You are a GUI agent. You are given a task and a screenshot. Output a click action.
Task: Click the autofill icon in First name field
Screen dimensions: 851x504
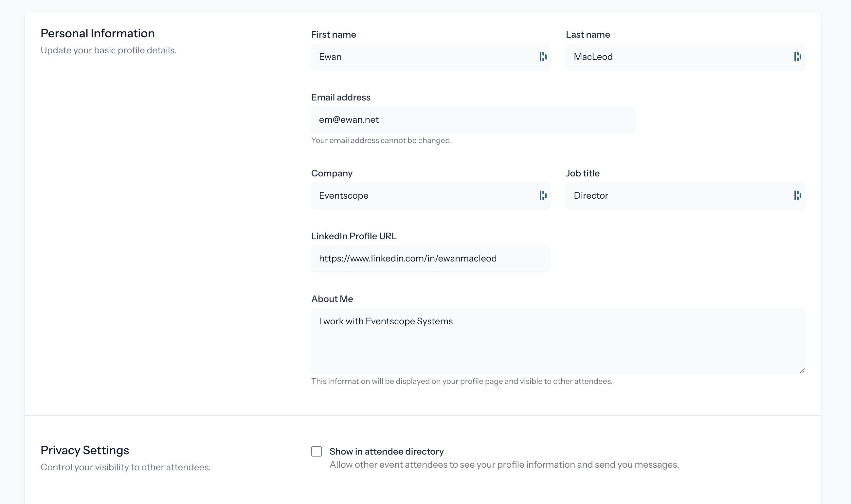543,57
